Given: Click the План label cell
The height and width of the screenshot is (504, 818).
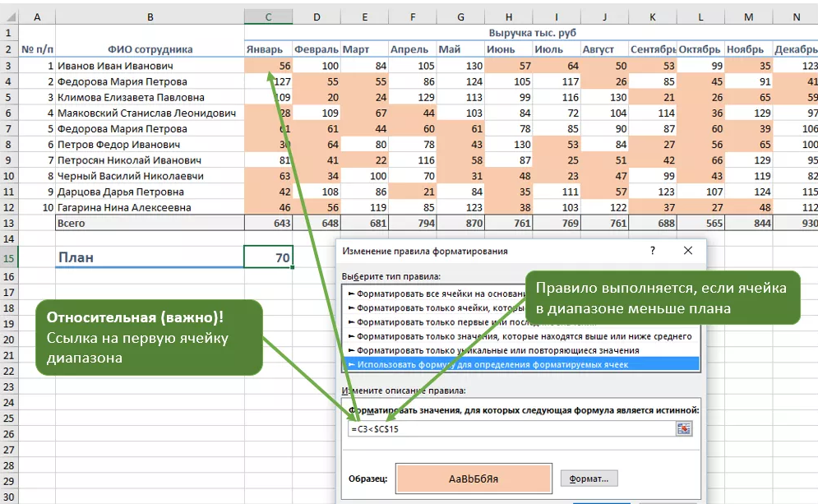Looking at the screenshot, I should (150, 257).
